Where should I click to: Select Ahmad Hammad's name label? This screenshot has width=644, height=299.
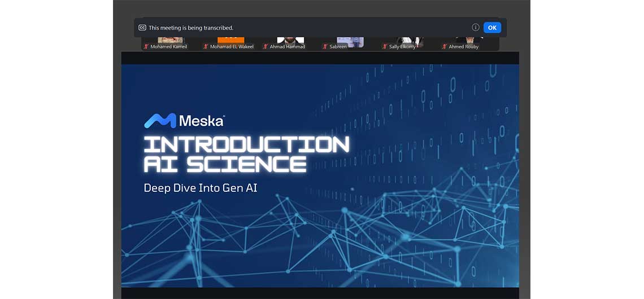(x=288, y=47)
